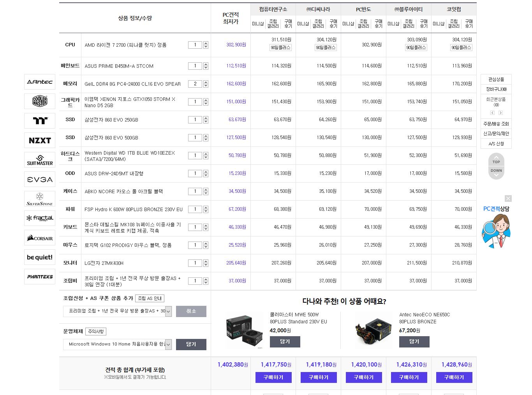Click the 90일플러스 badge under 컴퓨터연구소 CPU price
This screenshot has width=532, height=395.
[280, 48]
